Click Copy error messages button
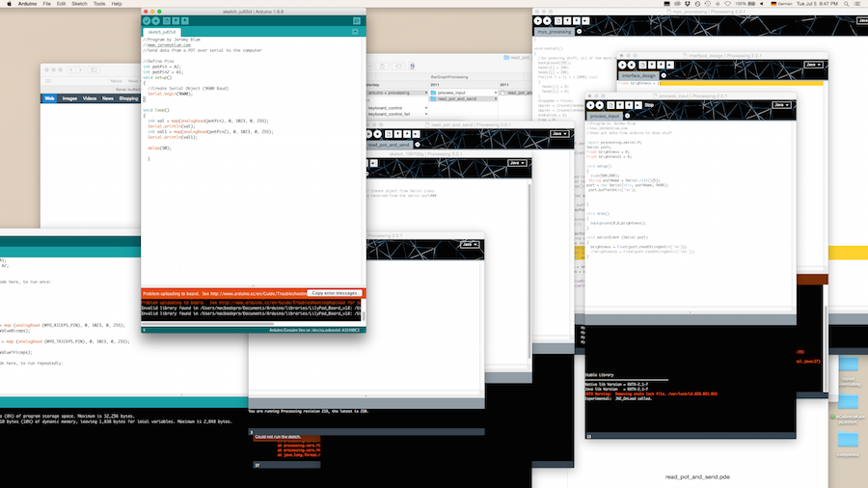Image resolution: width=868 pixels, height=488 pixels. coord(335,293)
